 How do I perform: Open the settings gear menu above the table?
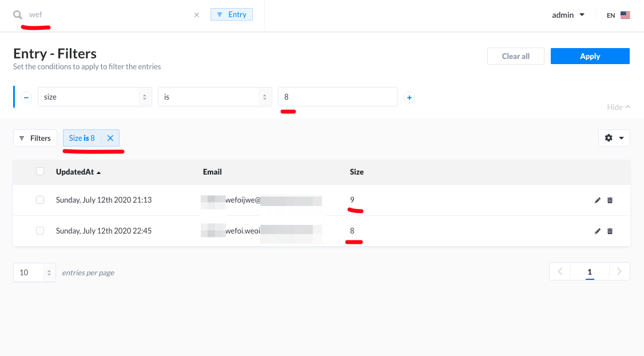(609, 137)
